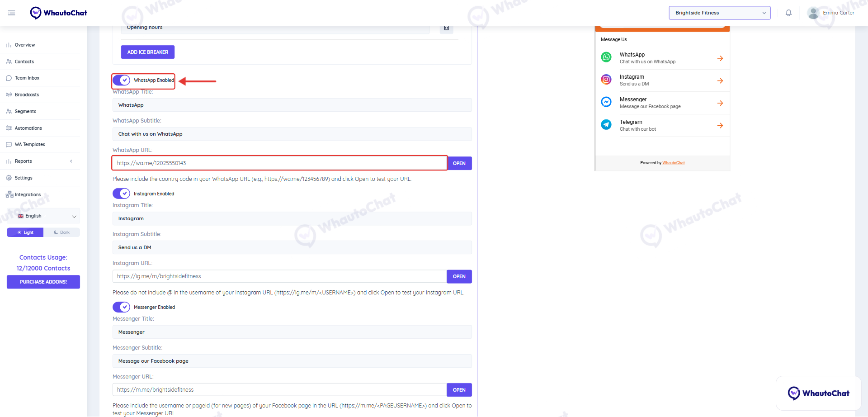Click WhatsApp icon in widget preview
The width and height of the screenshot is (868, 417).
[606, 57]
